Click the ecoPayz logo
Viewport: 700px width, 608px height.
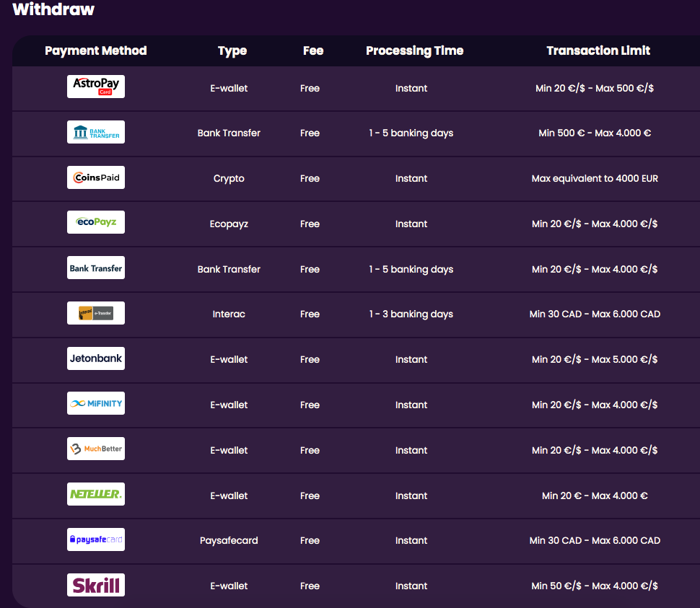click(x=96, y=223)
